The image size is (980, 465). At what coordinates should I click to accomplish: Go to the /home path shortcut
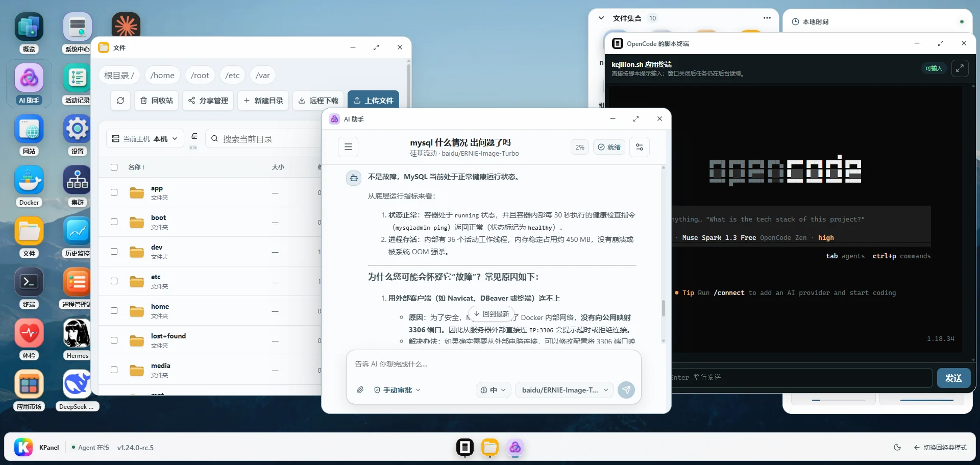click(x=162, y=75)
